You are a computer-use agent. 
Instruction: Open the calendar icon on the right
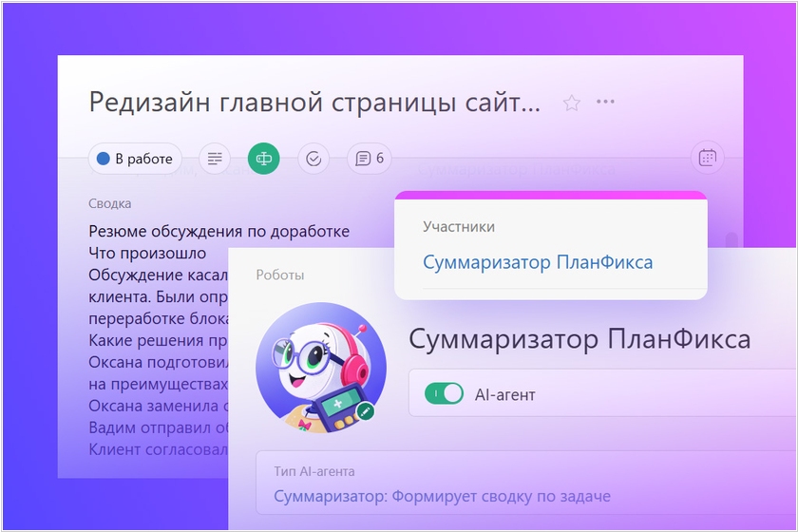(x=707, y=158)
